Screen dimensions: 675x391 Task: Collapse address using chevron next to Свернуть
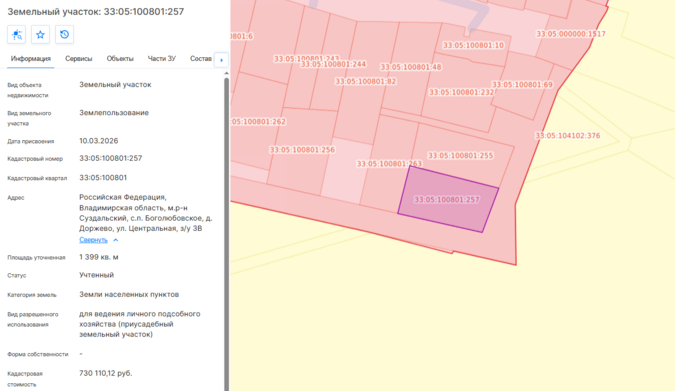pyautogui.click(x=115, y=240)
